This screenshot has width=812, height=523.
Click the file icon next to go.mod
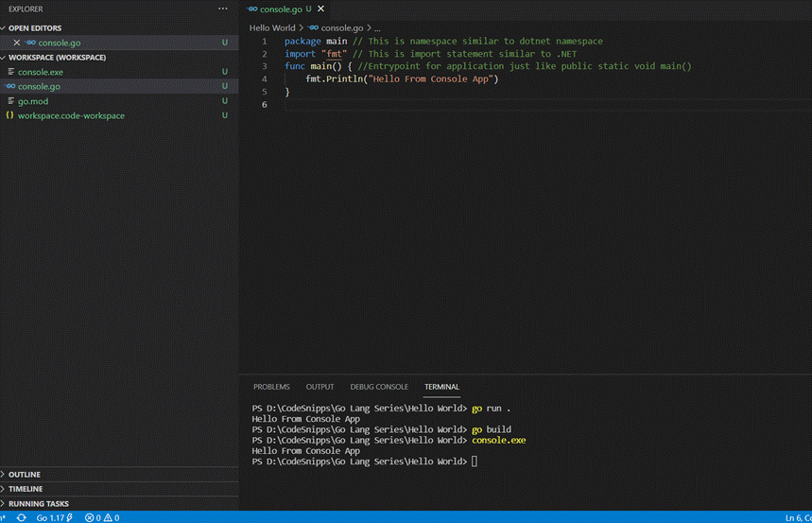(9, 101)
